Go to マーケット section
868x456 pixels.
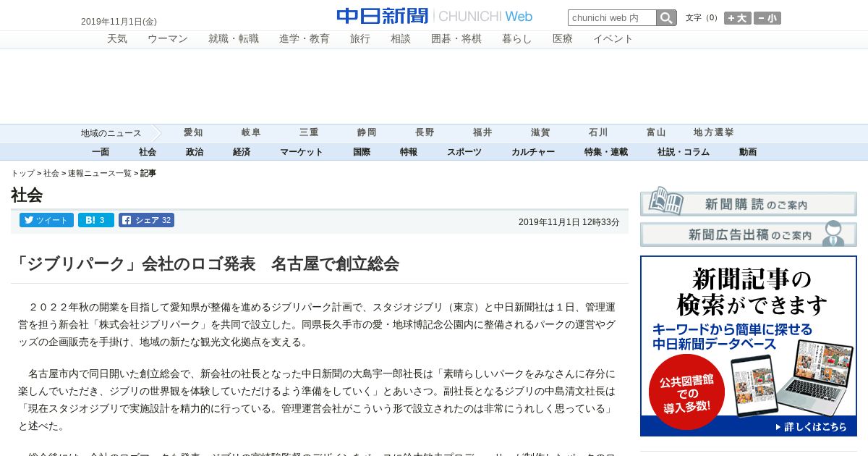tap(302, 152)
